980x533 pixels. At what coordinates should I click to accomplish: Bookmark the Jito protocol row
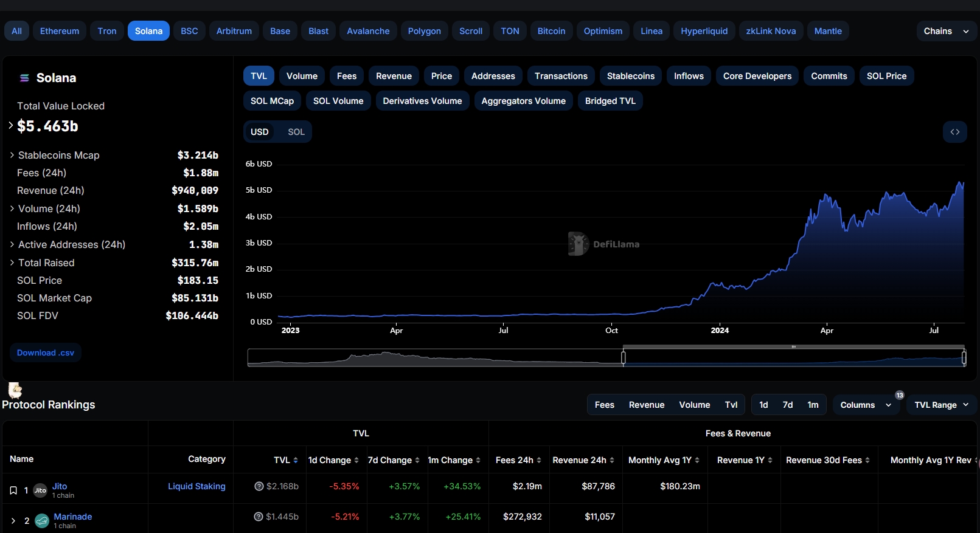[13, 490]
